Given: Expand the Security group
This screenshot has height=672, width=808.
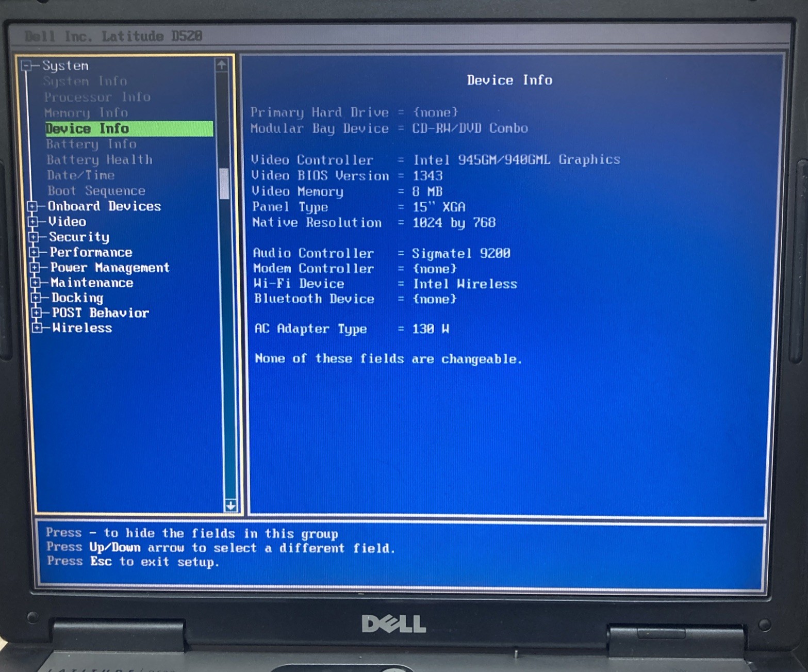Looking at the screenshot, I should 35,237.
